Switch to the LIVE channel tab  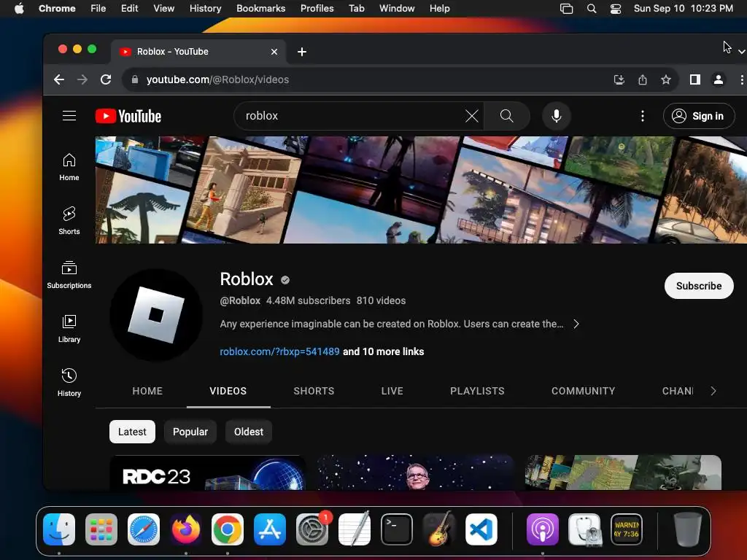coord(392,391)
